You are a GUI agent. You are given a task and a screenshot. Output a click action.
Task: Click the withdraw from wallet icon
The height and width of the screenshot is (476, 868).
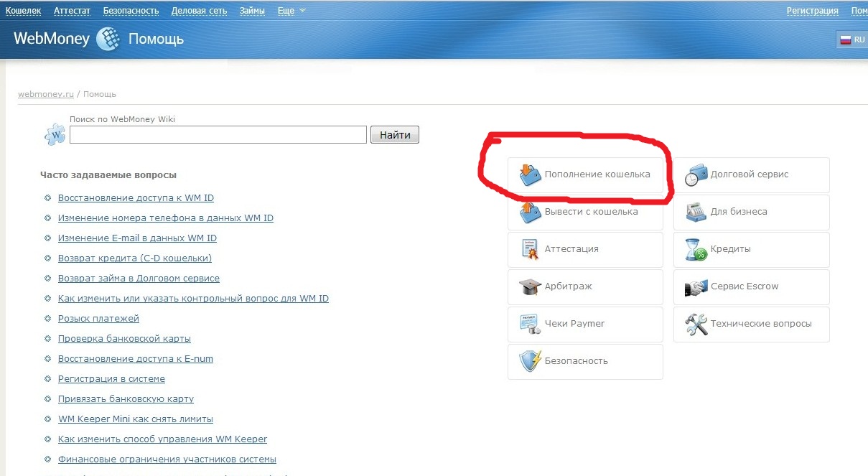(530, 212)
